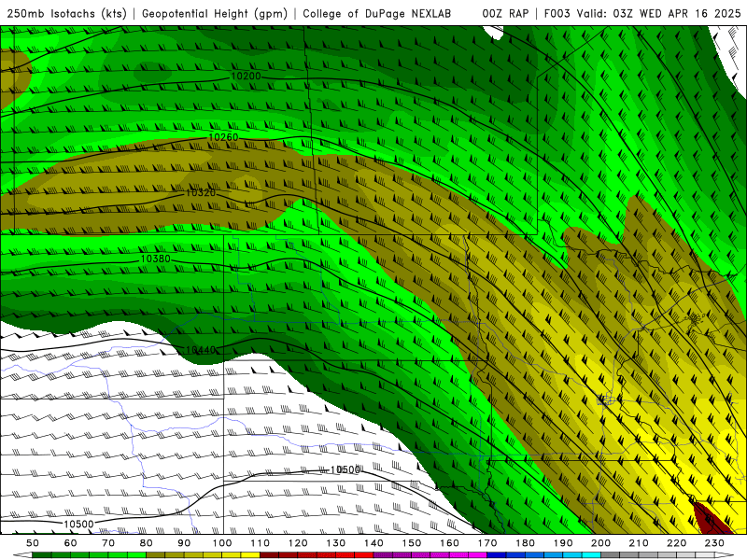The width and height of the screenshot is (747, 560).
Task: Click the 140 value on the color scale
Action: pos(373,543)
